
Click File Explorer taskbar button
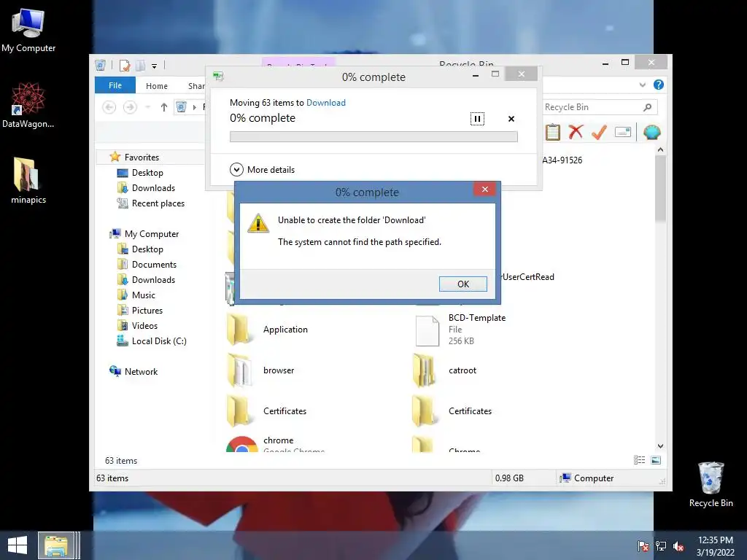coord(56,545)
